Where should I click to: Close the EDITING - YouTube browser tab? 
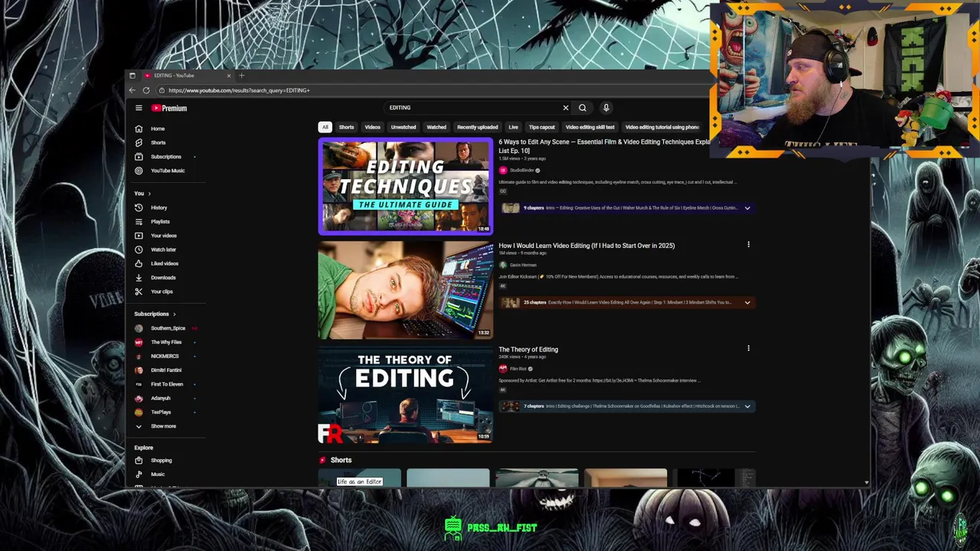click(228, 75)
